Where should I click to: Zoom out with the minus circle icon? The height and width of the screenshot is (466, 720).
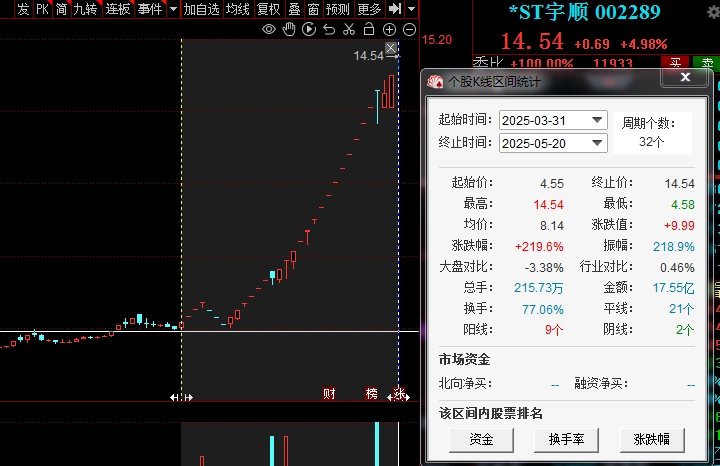click(x=409, y=30)
